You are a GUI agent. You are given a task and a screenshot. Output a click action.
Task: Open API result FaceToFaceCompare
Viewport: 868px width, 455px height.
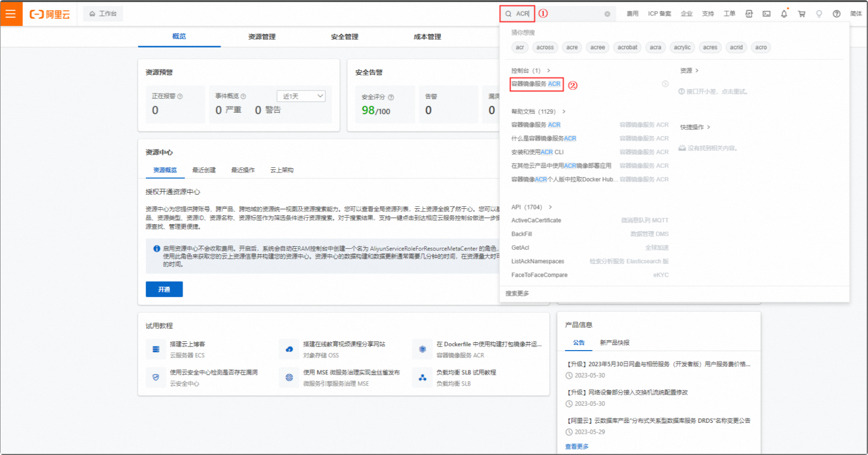539,275
